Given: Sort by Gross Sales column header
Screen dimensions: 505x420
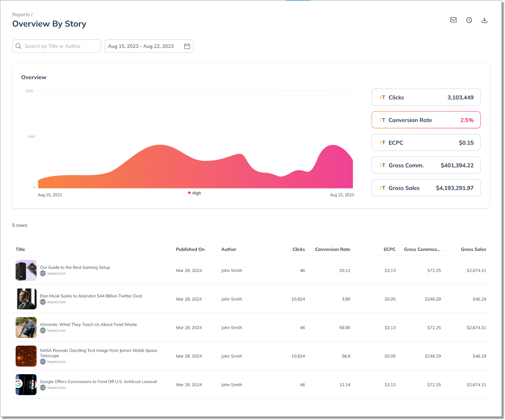Looking at the screenshot, I should [x=473, y=249].
